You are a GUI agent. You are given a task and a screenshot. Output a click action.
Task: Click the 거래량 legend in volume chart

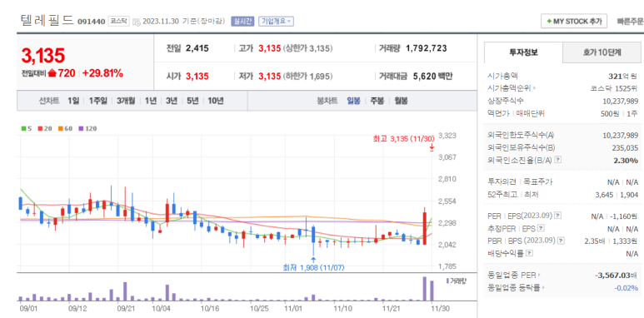point(457,281)
